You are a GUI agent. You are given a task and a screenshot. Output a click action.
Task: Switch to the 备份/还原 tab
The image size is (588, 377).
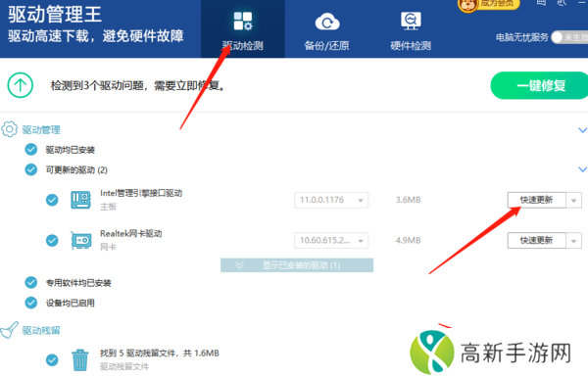[326, 30]
